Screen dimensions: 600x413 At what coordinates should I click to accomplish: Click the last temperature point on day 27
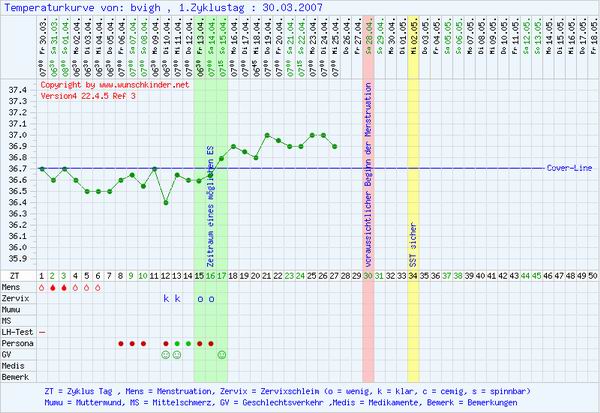click(x=334, y=146)
